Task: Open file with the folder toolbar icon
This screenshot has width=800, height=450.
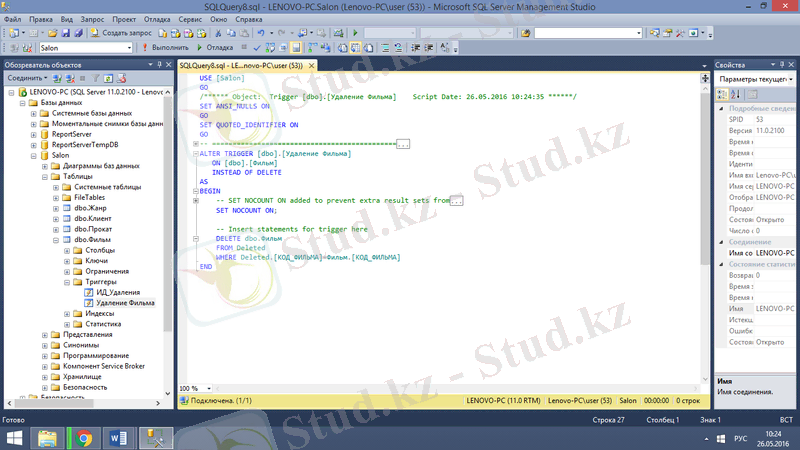Action: click(x=53, y=33)
